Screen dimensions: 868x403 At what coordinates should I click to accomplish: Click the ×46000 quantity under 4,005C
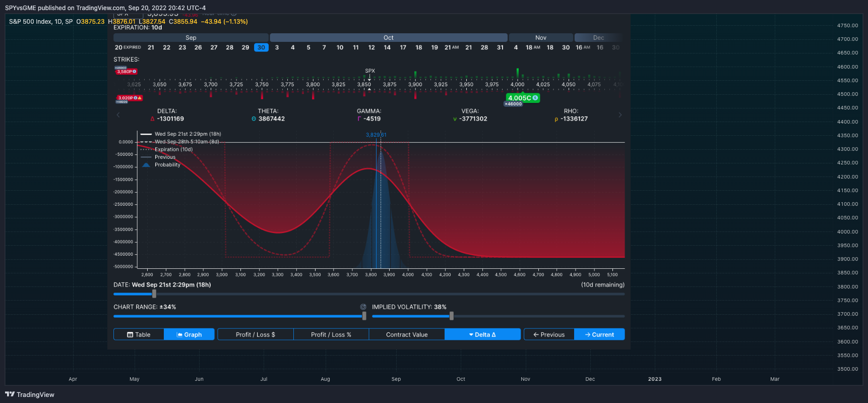point(514,104)
